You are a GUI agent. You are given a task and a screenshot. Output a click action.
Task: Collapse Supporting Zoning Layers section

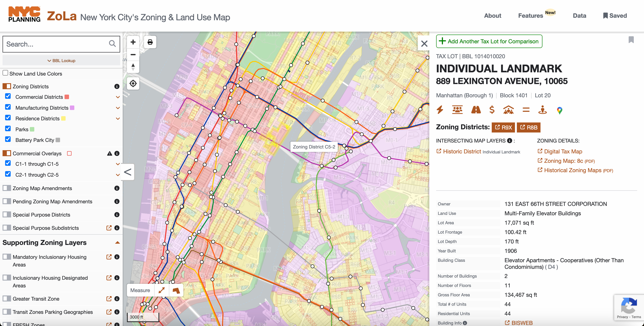(x=118, y=242)
